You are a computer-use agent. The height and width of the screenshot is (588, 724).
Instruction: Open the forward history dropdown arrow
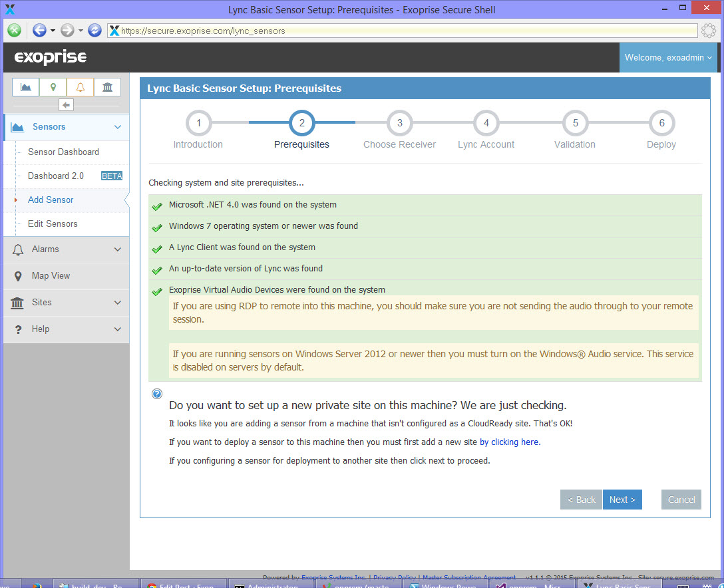[81, 31]
